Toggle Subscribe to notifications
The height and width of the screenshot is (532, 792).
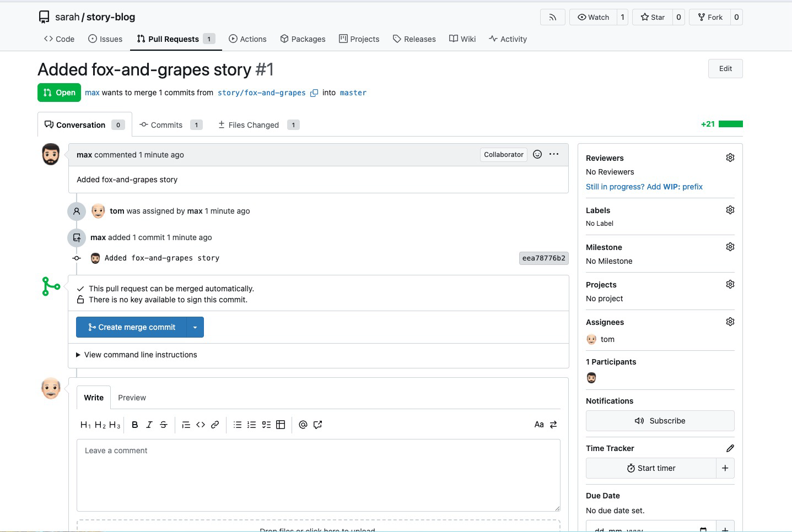(660, 421)
